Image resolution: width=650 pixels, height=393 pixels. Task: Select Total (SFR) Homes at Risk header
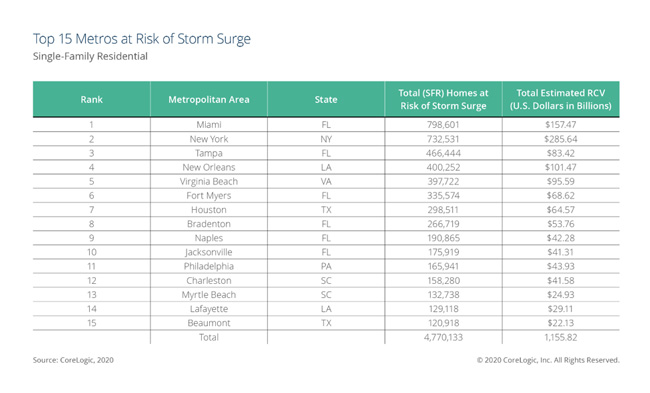click(x=444, y=99)
